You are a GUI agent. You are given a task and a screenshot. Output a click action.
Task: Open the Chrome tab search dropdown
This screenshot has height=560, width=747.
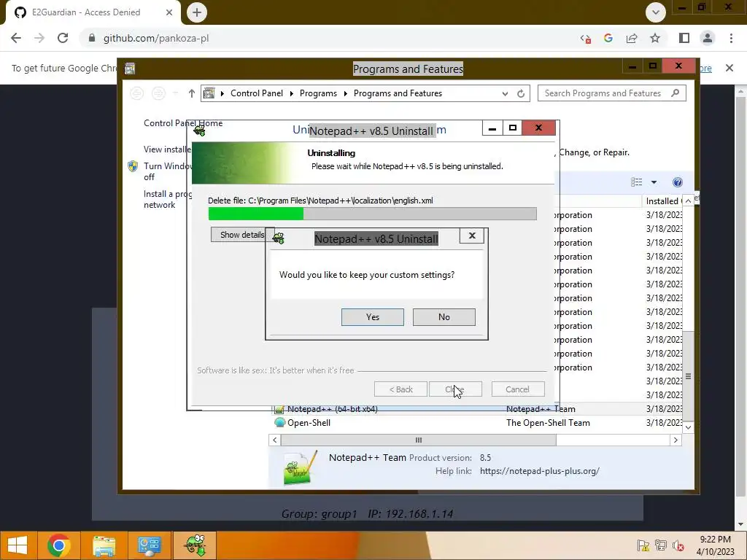coord(656,12)
